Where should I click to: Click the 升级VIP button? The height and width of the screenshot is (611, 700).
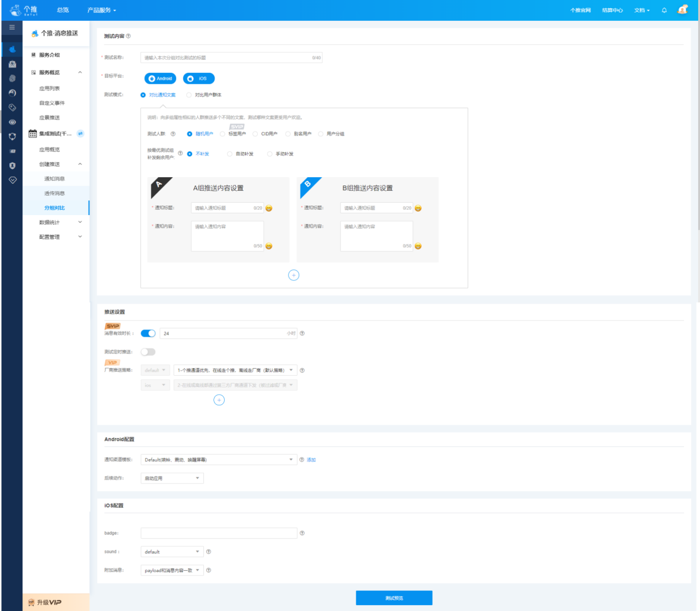[x=56, y=603]
